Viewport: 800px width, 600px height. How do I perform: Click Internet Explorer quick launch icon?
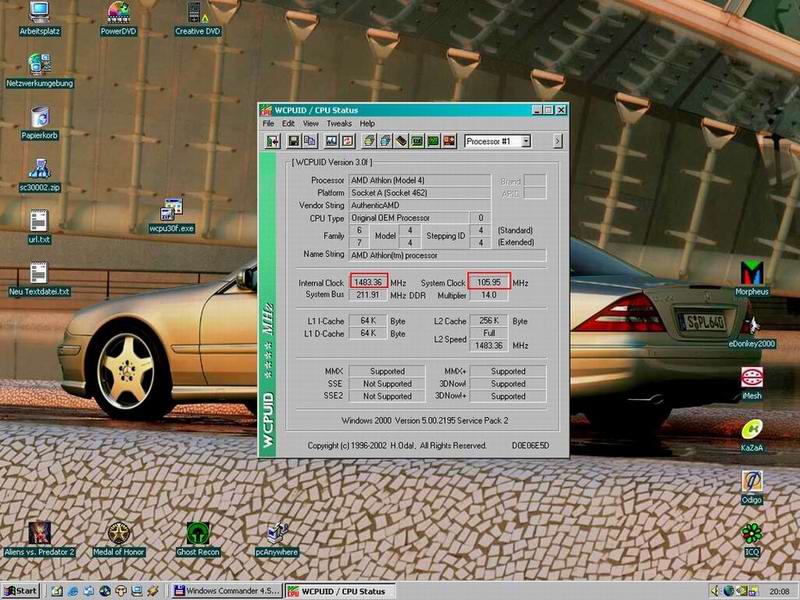click(x=73, y=591)
